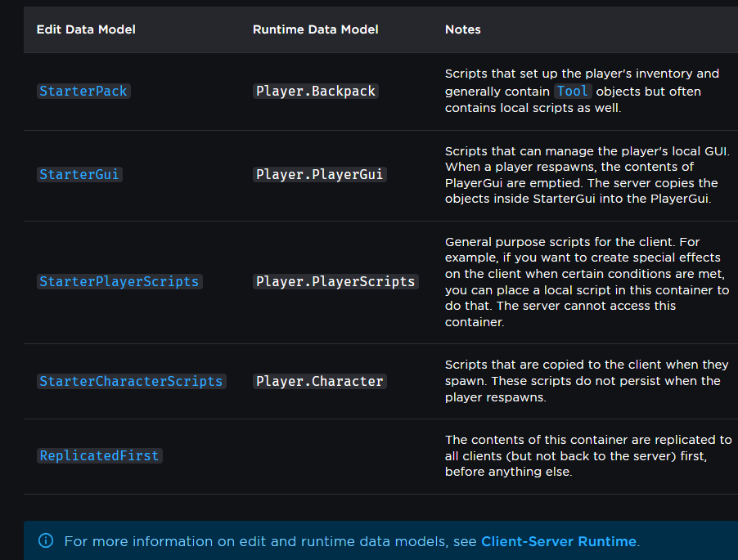Select the Player.Backpack code snippet
The width and height of the screenshot is (738, 560).
point(315,91)
